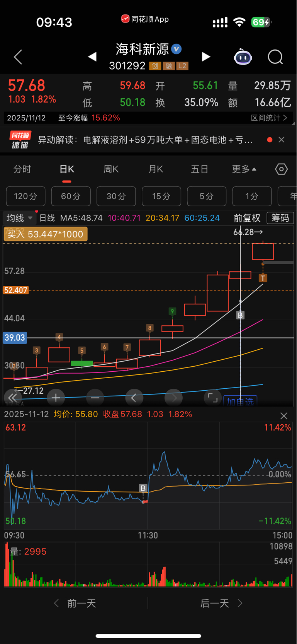Open the 同花顺速递 logo icon
Image resolution: width=297 pixels, height=644 pixels.
[x=20, y=140]
